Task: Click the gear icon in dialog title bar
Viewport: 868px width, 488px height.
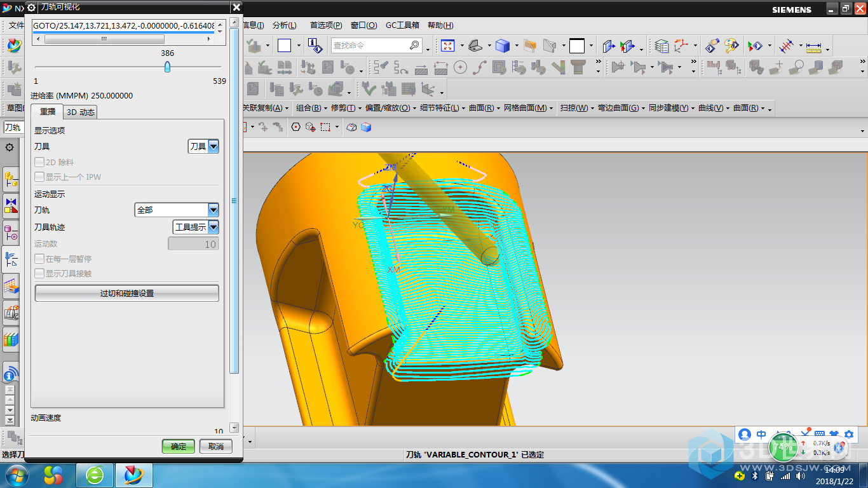Action: coord(31,7)
